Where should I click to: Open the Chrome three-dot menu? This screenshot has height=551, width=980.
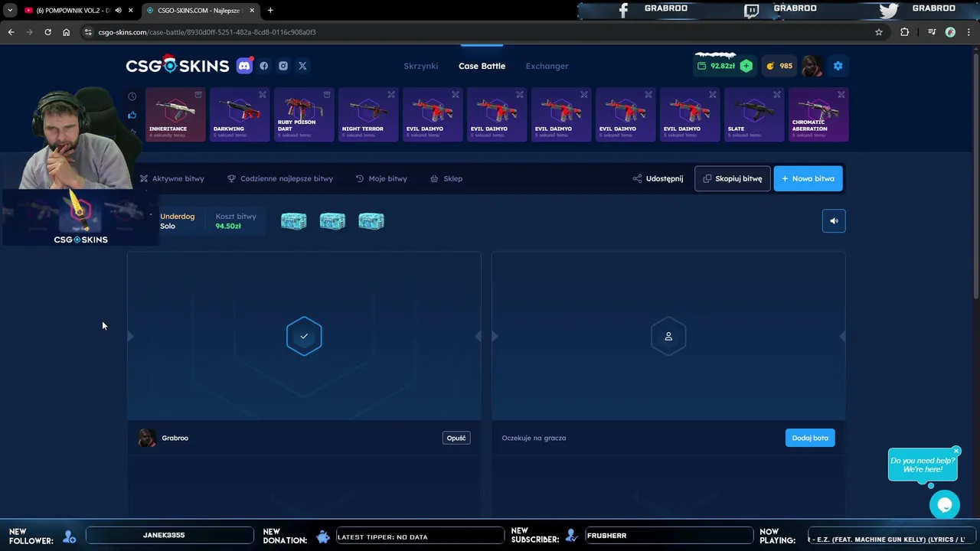[969, 32]
